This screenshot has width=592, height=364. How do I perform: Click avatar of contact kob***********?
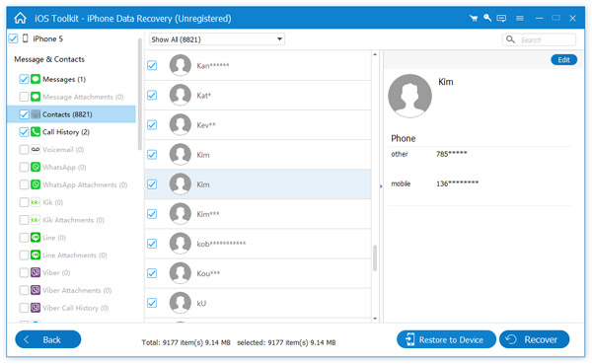[181, 244]
